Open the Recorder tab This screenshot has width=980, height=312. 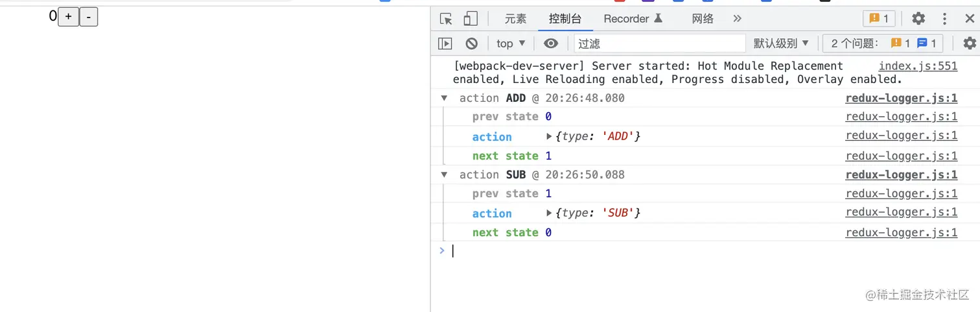click(x=633, y=19)
